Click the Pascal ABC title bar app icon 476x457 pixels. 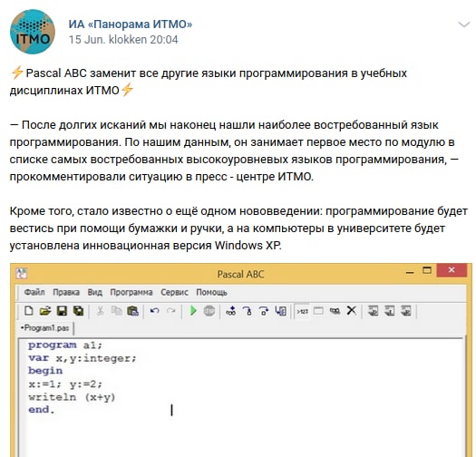pos(22,273)
